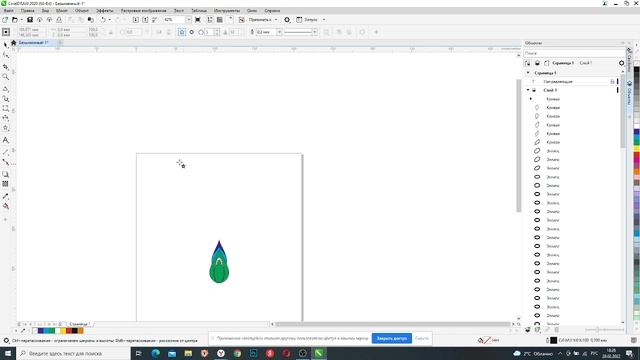This screenshot has height=360, width=640.
Task: Pick the green swatch in document palette
Action: (x=52, y=331)
